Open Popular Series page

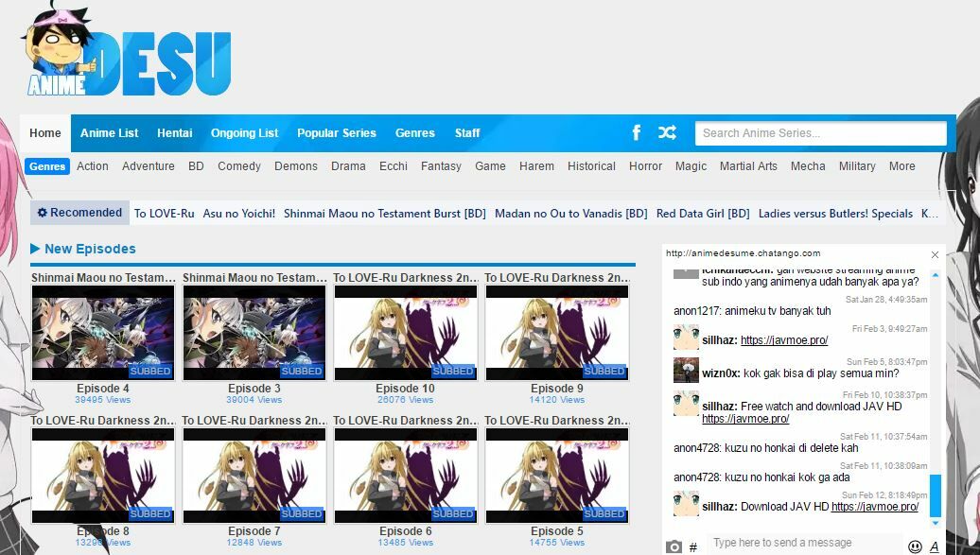coord(336,133)
